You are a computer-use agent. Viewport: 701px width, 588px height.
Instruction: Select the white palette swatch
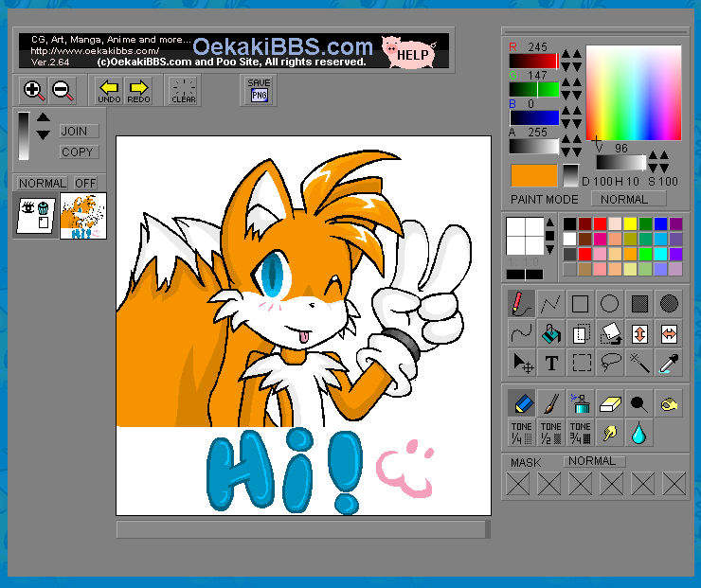click(x=569, y=239)
